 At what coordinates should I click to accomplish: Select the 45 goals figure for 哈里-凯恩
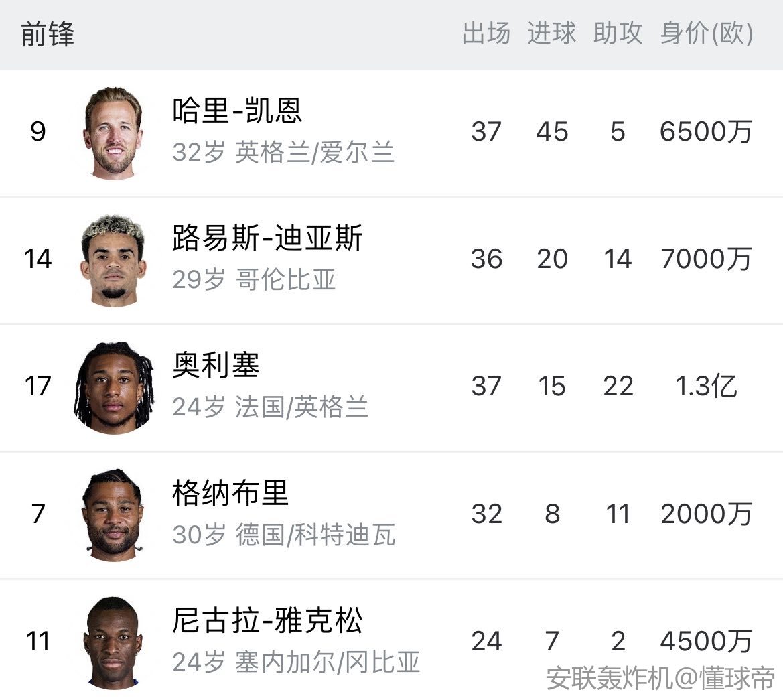(x=552, y=132)
